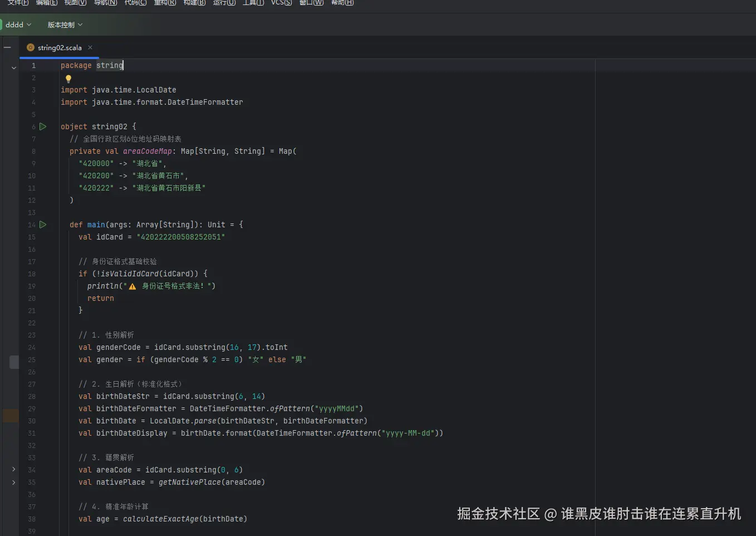
Task: Close the string02.scala tab
Action: point(90,47)
